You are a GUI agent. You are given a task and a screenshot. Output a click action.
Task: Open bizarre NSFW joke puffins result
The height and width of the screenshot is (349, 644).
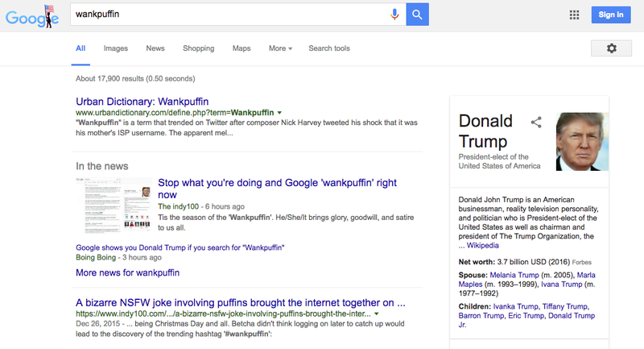coord(240,303)
